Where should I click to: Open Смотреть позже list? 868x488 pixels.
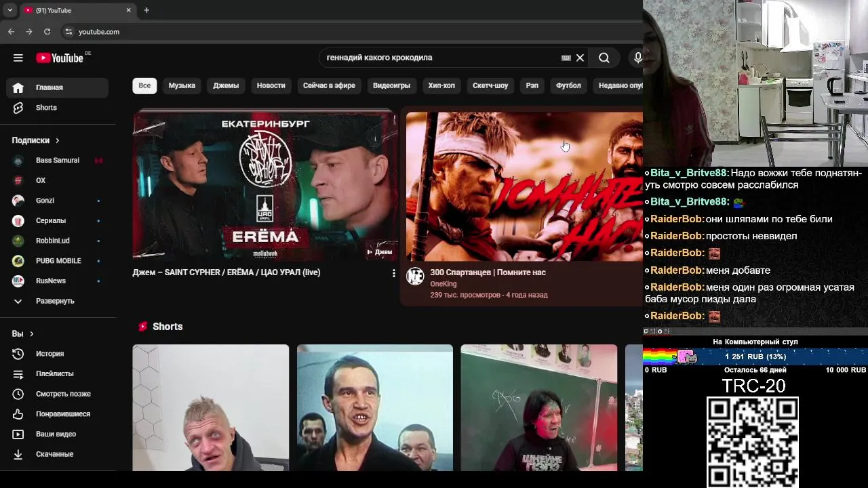click(58, 394)
